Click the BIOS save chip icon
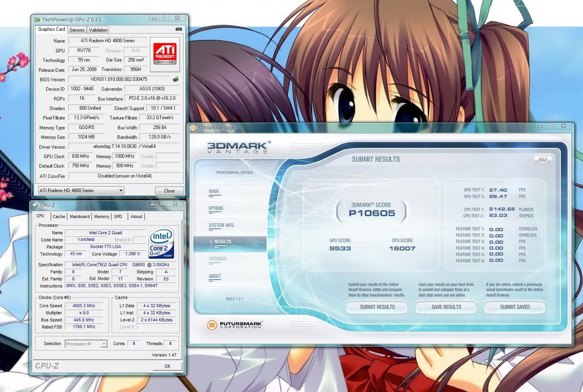This screenshot has width=583, height=392. 176,79
